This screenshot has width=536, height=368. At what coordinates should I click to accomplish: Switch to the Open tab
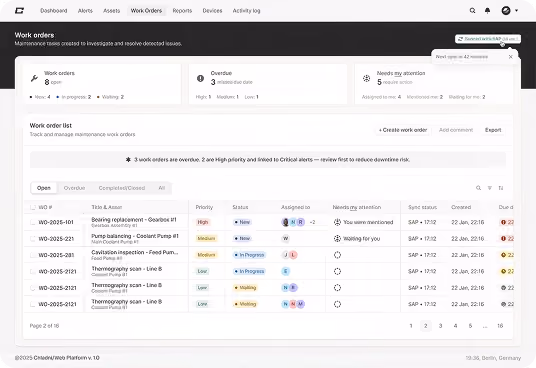tap(44, 188)
